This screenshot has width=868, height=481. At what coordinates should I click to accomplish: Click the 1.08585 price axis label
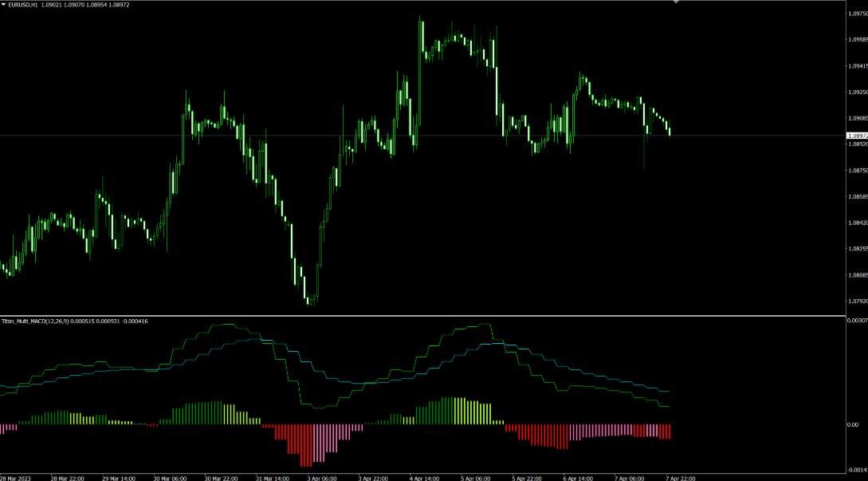pos(858,197)
